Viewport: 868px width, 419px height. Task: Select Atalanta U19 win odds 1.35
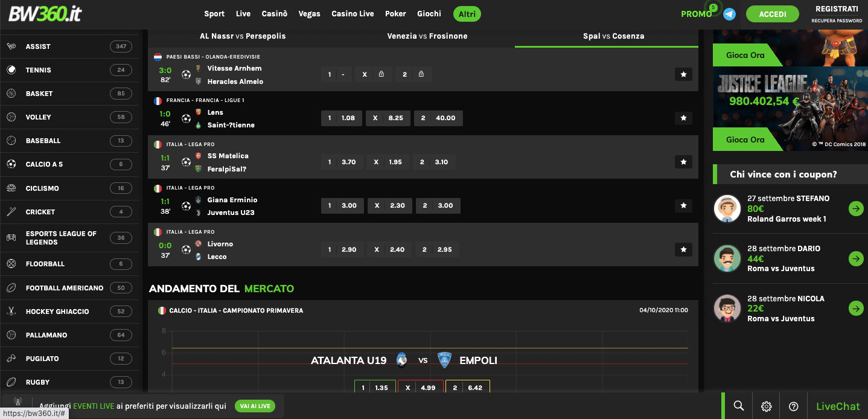coord(375,387)
